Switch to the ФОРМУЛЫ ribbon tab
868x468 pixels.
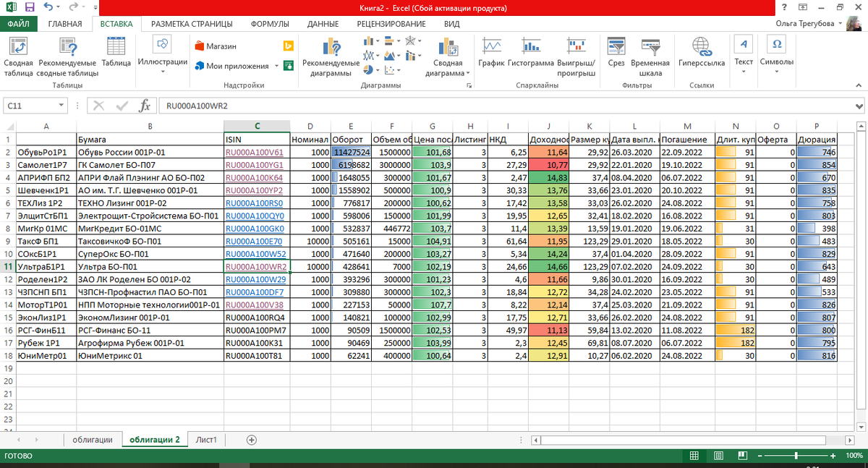click(x=270, y=24)
